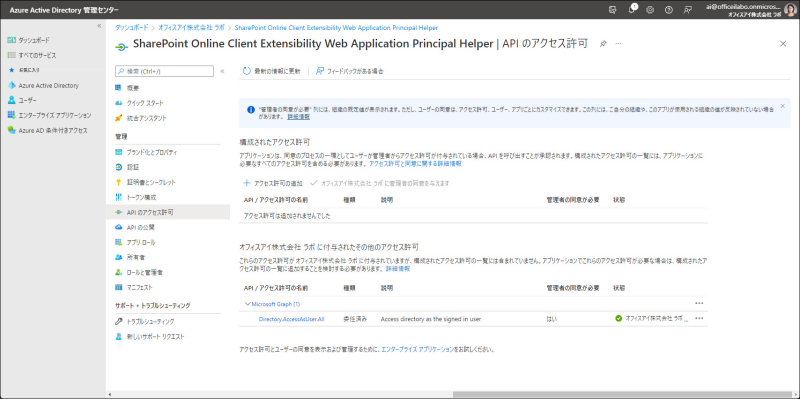The image size is (800, 399).
Task: Click the horizontal scrollbar at the bottom
Action: [x=622, y=394]
